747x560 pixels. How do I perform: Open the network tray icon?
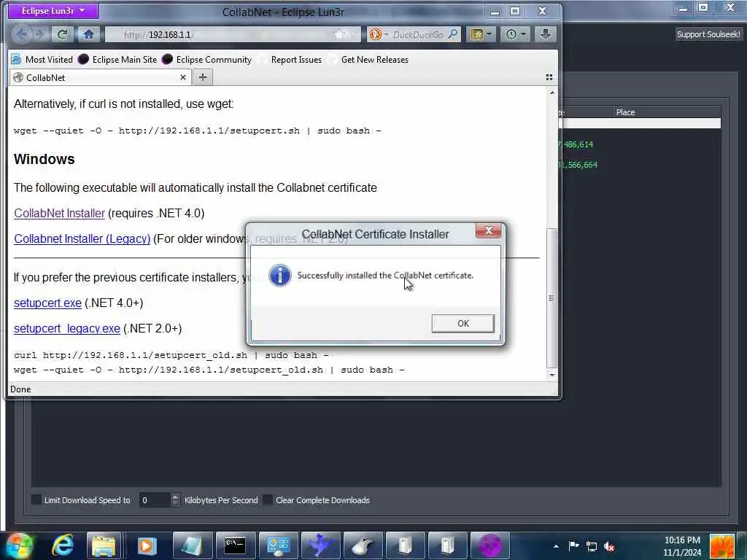click(x=591, y=545)
